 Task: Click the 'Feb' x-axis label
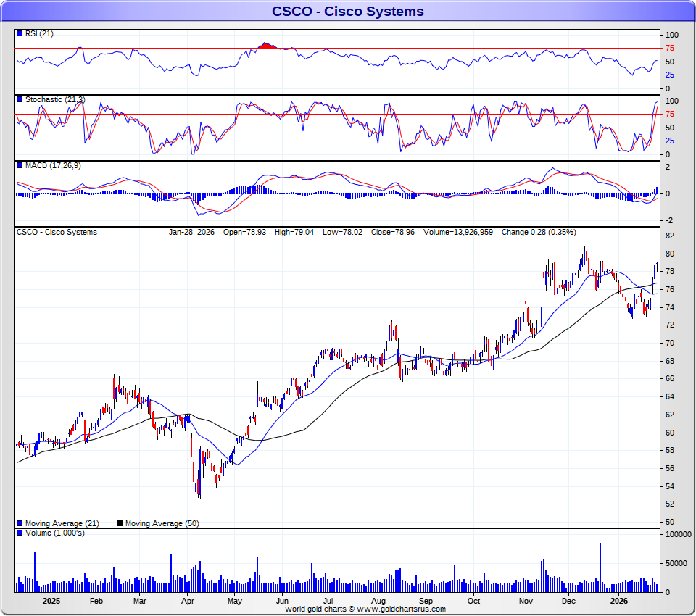[96, 601]
